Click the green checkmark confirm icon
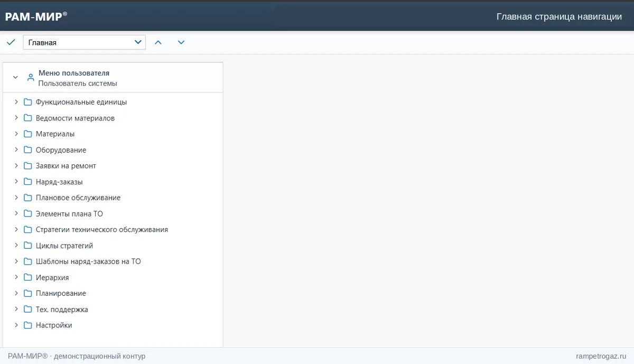The height and width of the screenshot is (364, 634). click(x=11, y=42)
